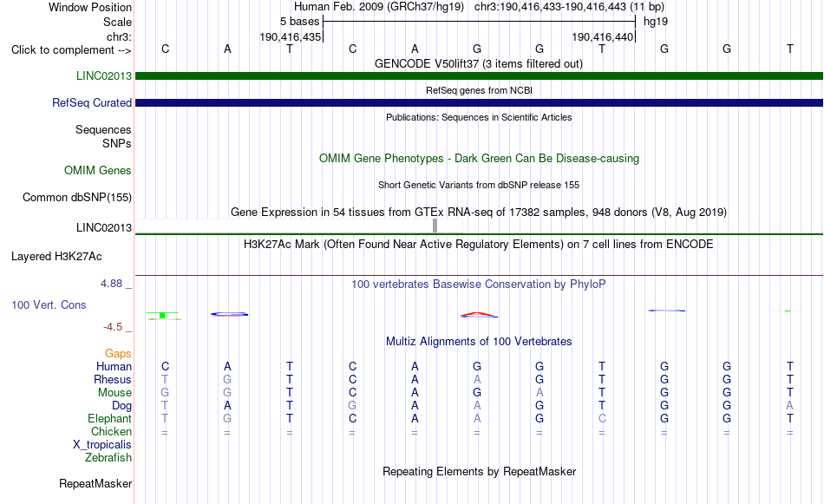Click the Zebrafish species label
This screenshot has height=504, width=824.
tap(108, 458)
